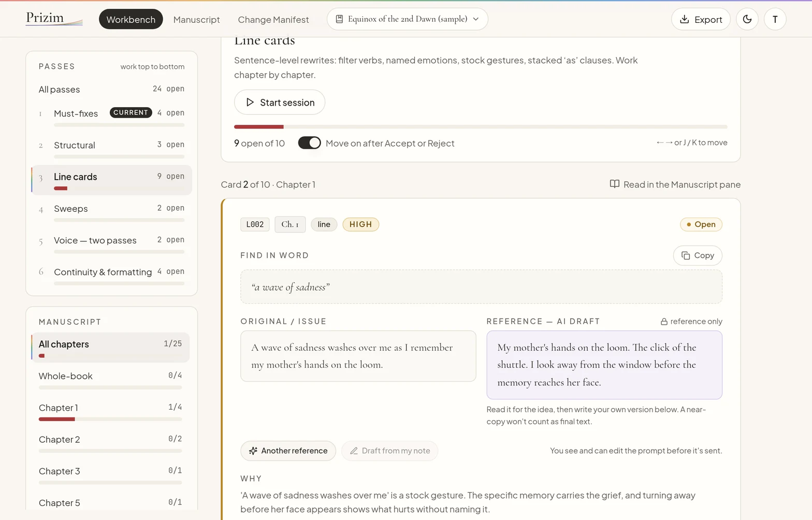The image size is (812, 520).
Task: Open book icon Read in Manuscript pane
Action: 614,184
